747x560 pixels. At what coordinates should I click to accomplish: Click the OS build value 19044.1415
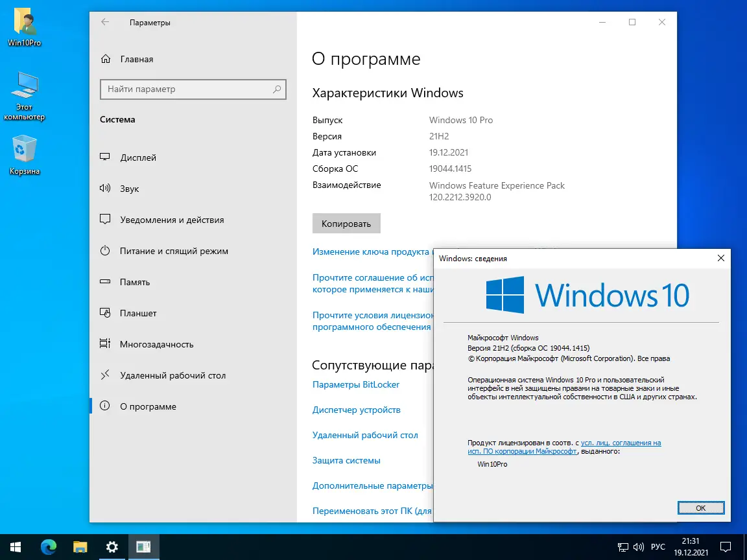[450, 169]
